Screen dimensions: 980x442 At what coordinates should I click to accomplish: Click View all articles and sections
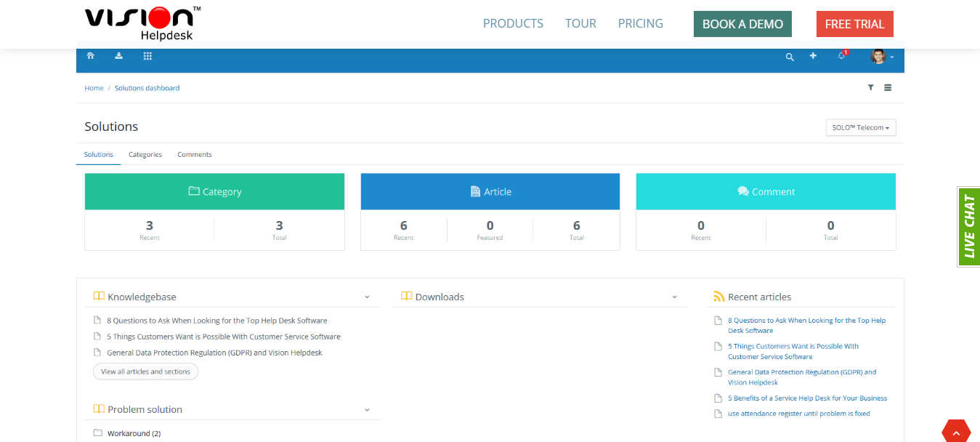[x=145, y=371]
